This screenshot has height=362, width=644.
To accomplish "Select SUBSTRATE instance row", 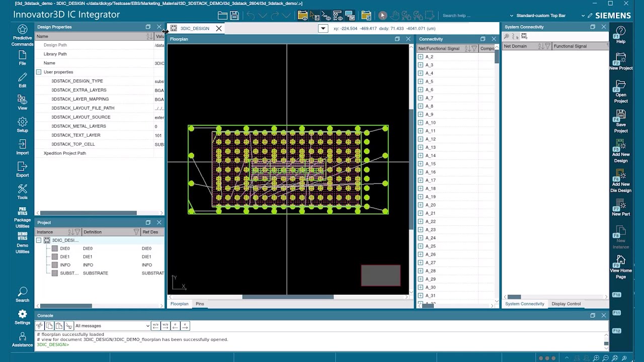I will [100, 273].
